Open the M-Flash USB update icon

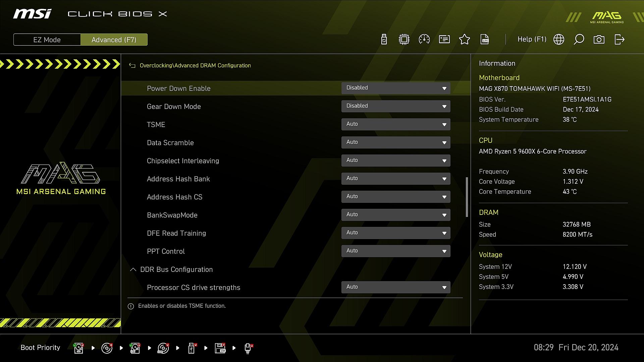point(384,40)
